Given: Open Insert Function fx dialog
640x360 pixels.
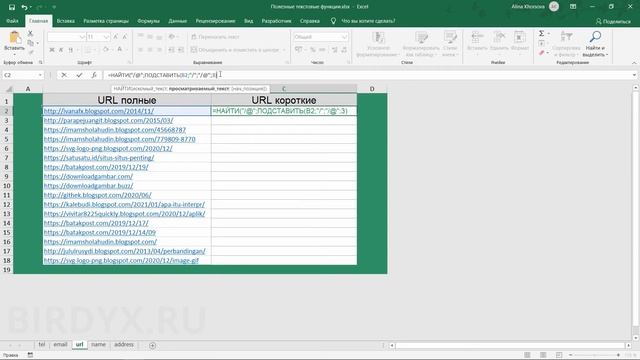Looking at the screenshot, I should click(x=94, y=75).
